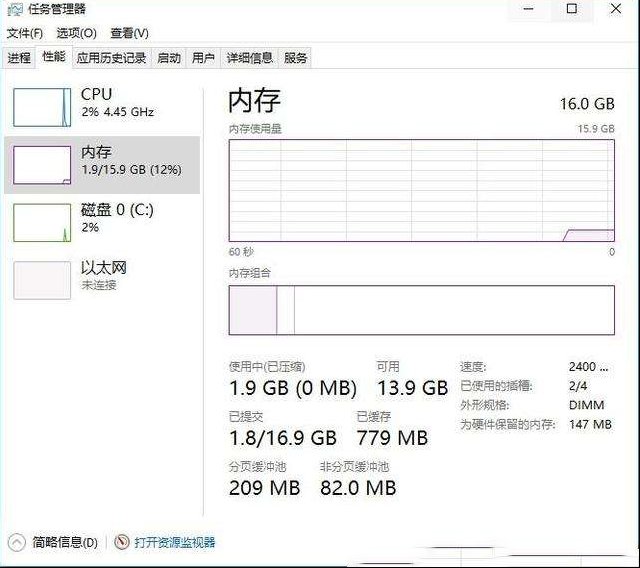Viewport: 640px width, 568px height.
Task: Switch to the 进程 tab
Action: click(x=19, y=58)
